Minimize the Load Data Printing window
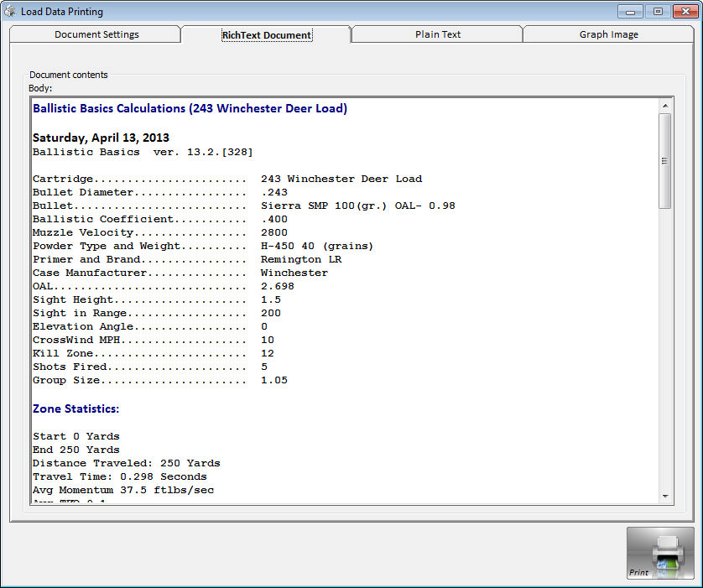Screen dimensions: 703x588 pos(631,12)
